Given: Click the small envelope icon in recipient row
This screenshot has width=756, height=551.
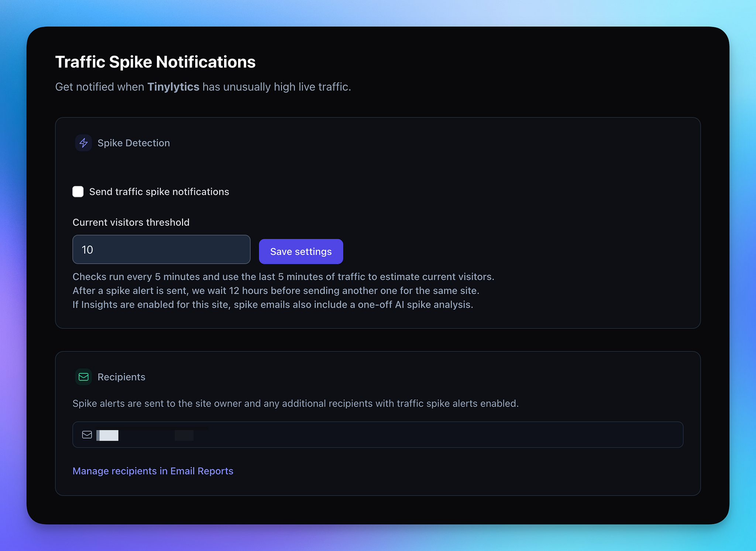Looking at the screenshot, I should pos(87,435).
